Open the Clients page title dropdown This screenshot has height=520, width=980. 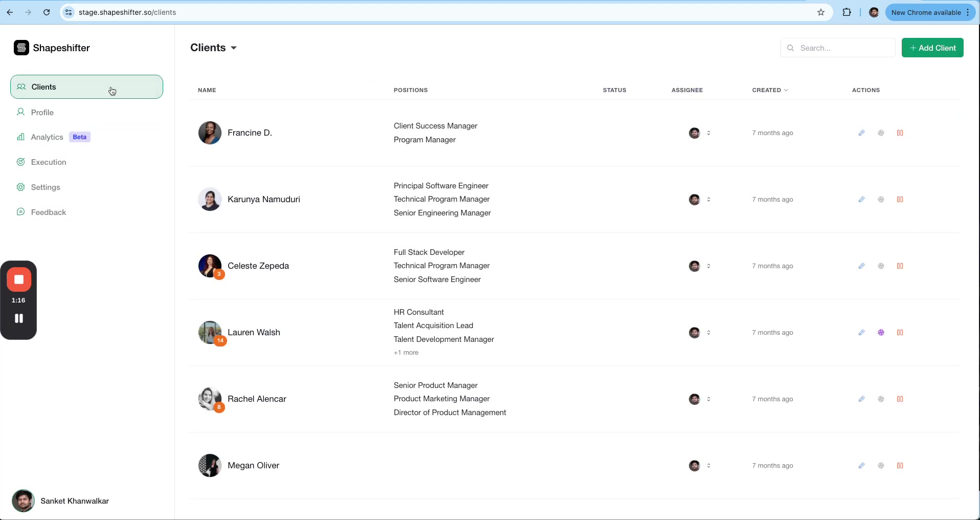[x=234, y=48]
